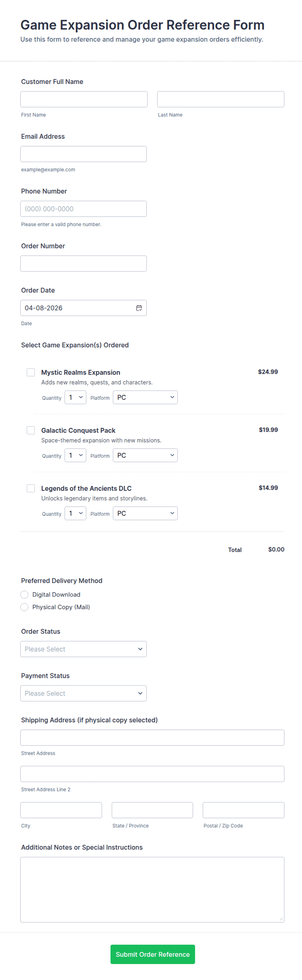
Task: Check the Legends of the Ancients DLC checkbox
Action: point(31,488)
